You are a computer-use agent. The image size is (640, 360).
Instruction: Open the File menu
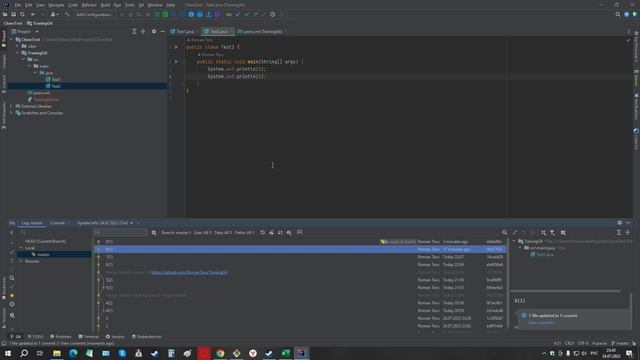pos(18,5)
